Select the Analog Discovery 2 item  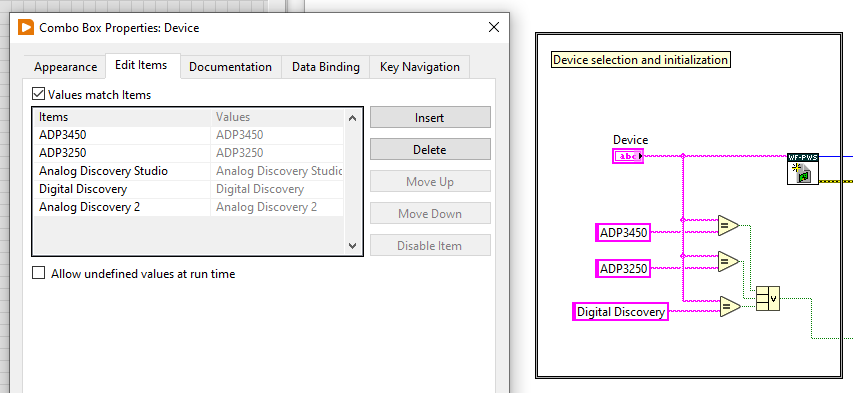[x=122, y=207]
